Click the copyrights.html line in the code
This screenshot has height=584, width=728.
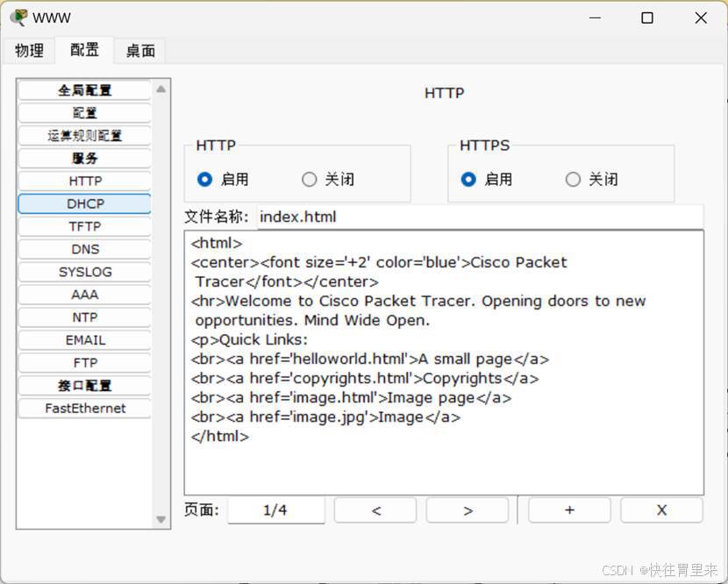coord(365,378)
